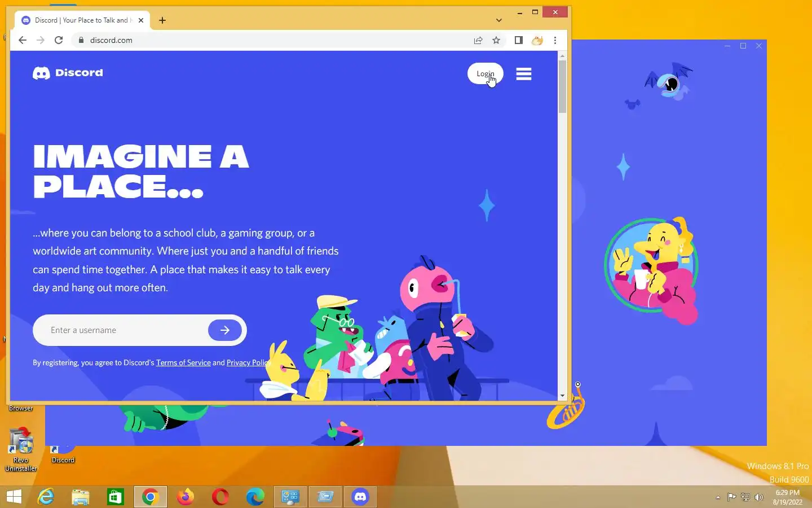Open volume control in tray

click(759, 497)
